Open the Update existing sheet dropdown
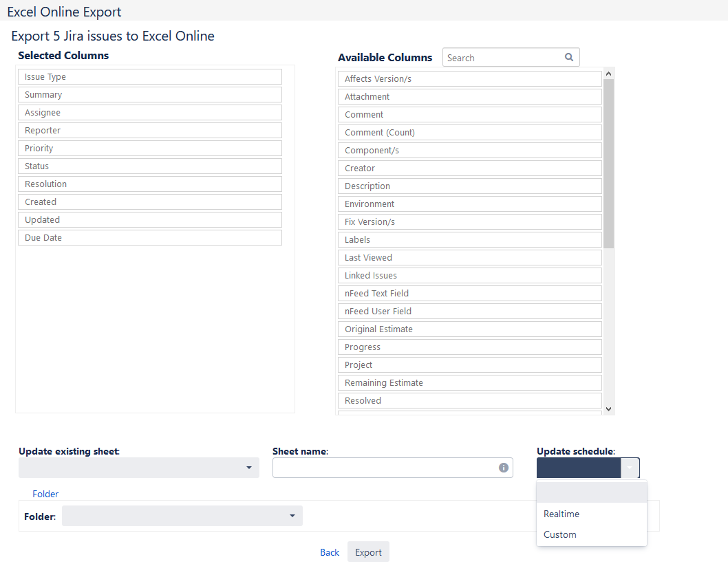The width and height of the screenshot is (728, 577). click(x=139, y=468)
